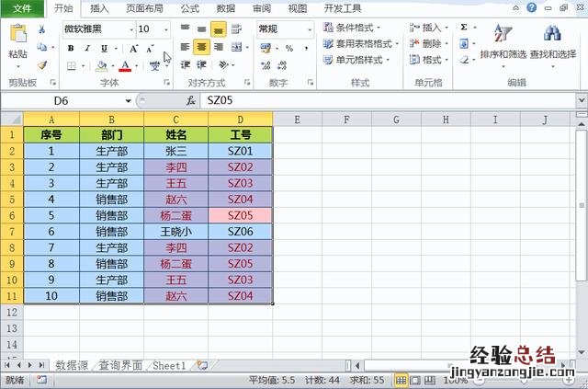
Task: Click the center align icon
Action: pyautogui.click(x=202, y=47)
